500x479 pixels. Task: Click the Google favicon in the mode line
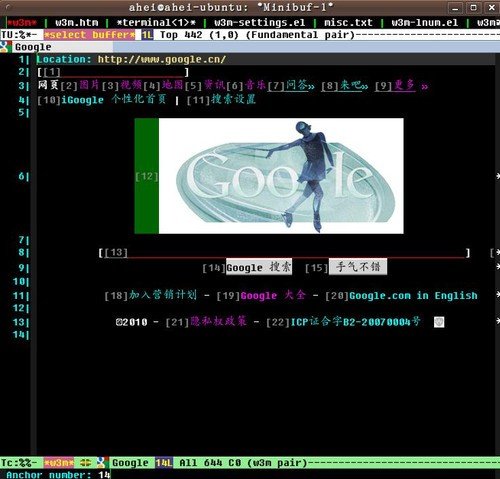click(101, 462)
